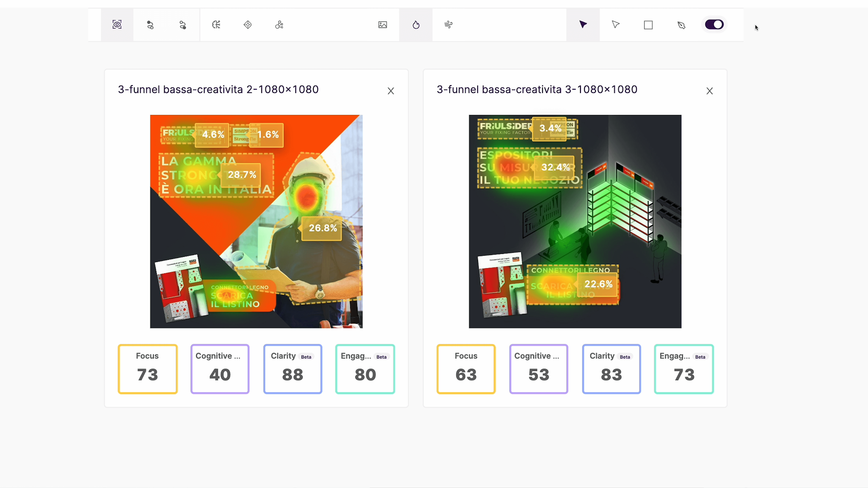
Task: Select the attention eye-scan icon
Action: [117, 25]
